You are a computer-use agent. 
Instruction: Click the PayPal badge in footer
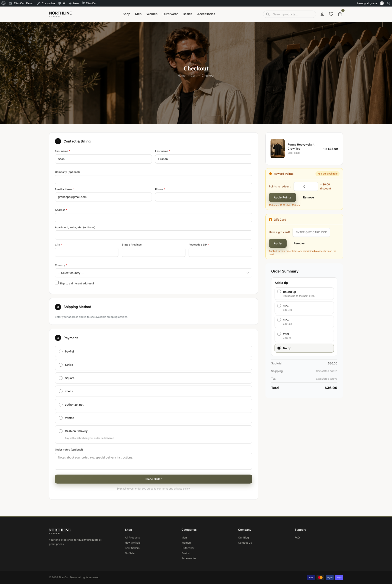[x=329, y=578]
